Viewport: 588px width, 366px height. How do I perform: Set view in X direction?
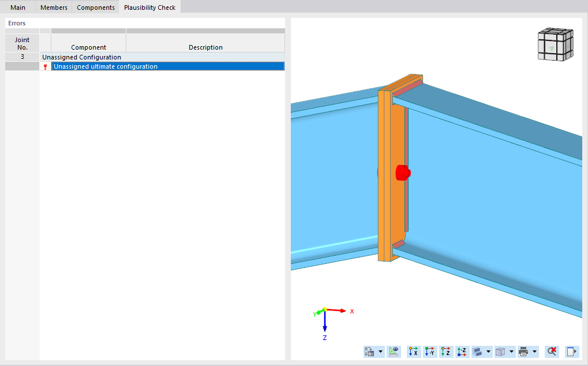413,352
